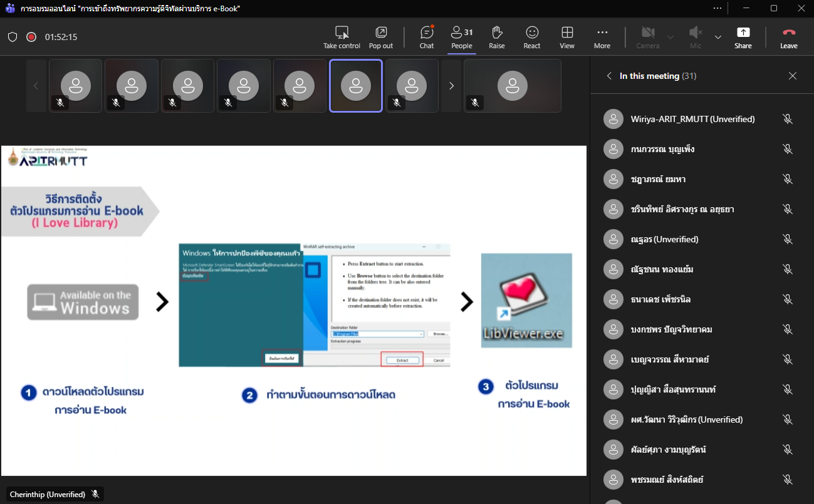Toggle the Camera on

[x=647, y=37]
